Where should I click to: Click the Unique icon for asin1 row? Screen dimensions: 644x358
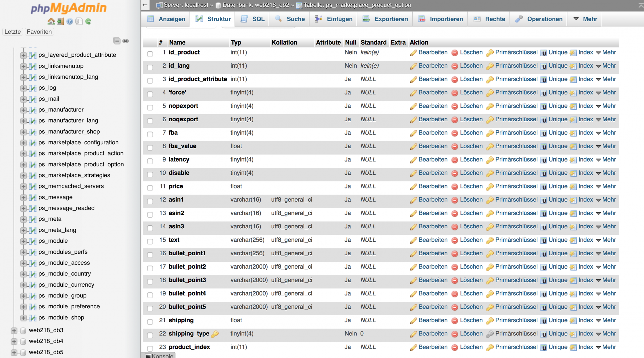pyautogui.click(x=543, y=200)
